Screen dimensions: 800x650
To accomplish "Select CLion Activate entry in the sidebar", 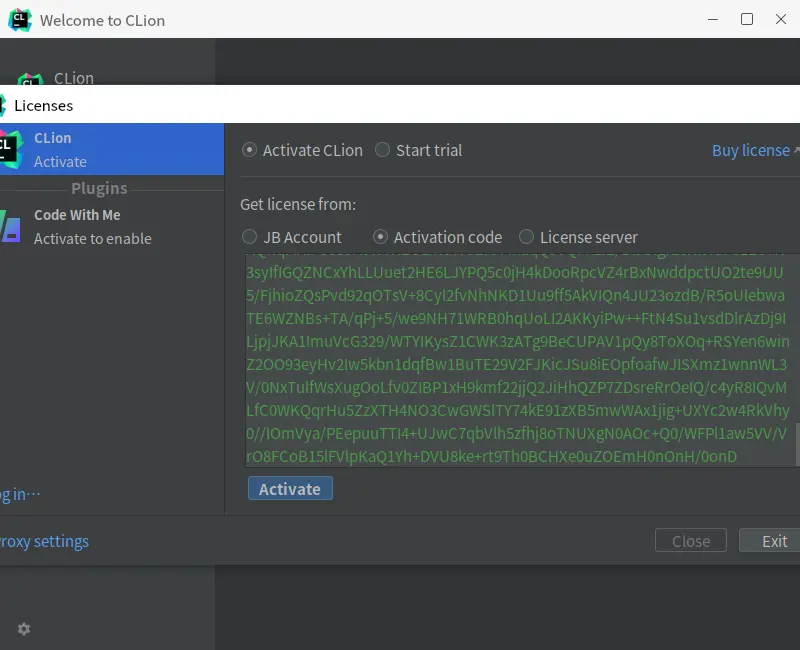I will tap(112, 149).
